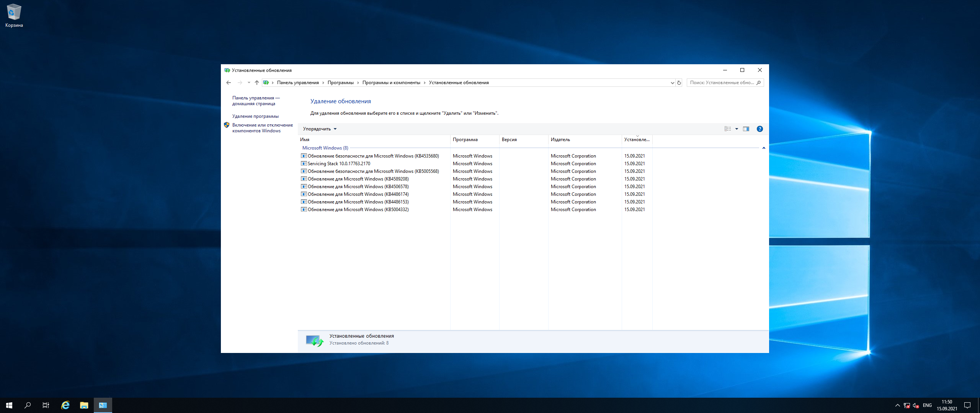Click the window title bar icon

(x=227, y=70)
